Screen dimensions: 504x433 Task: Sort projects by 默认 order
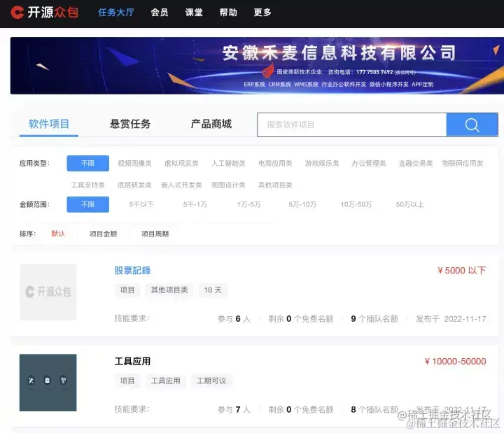[x=58, y=234]
